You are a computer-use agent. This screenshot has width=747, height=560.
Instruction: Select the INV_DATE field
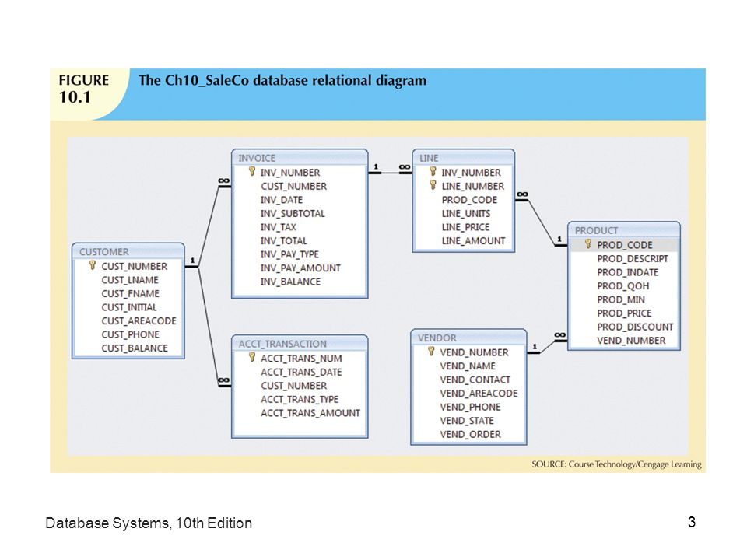[281, 200]
